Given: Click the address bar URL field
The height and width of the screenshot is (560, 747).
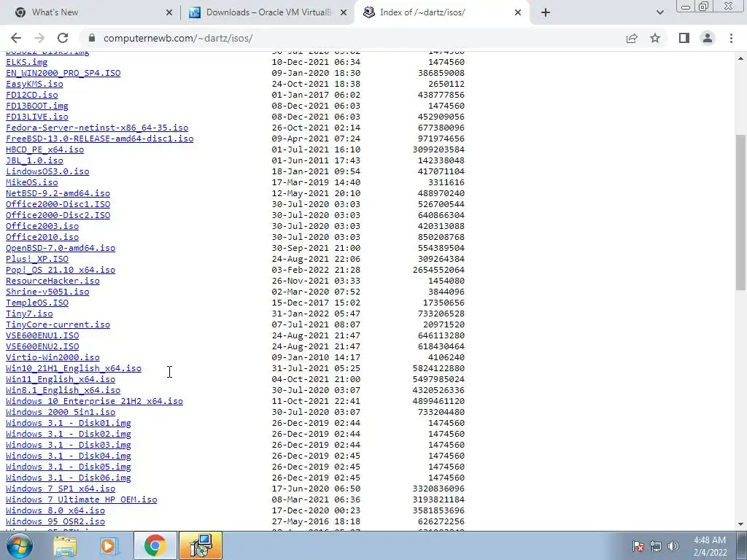Looking at the screenshot, I should click(352, 38).
